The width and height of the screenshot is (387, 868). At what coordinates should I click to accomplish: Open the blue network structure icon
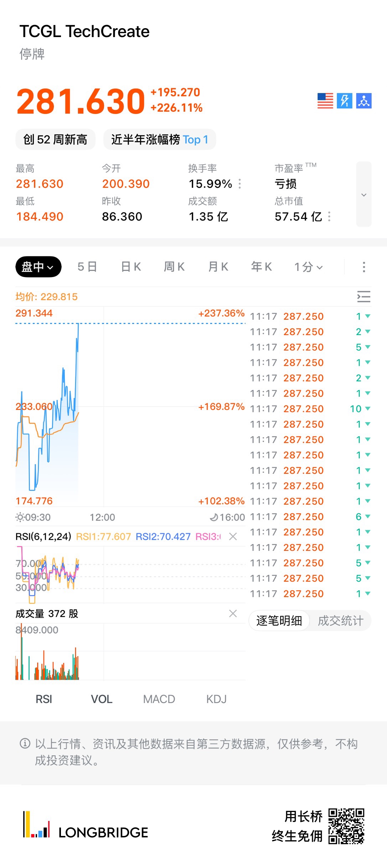364,101
